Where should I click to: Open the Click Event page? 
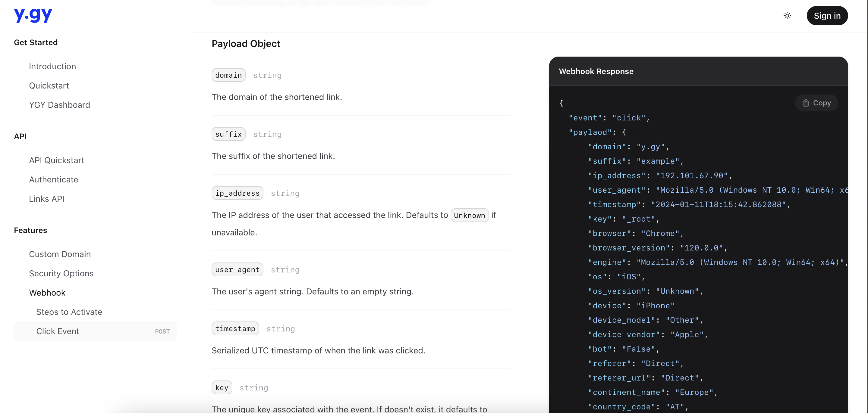point(58,331)
